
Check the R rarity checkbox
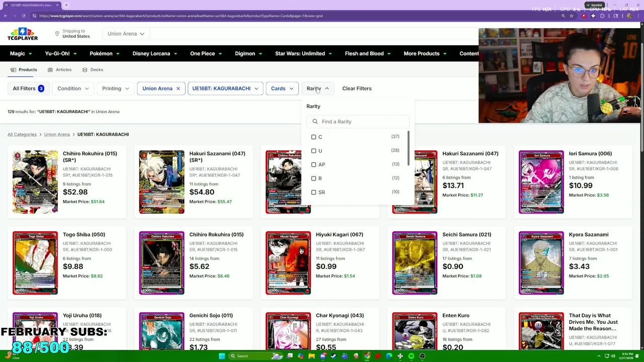(313, 178)
